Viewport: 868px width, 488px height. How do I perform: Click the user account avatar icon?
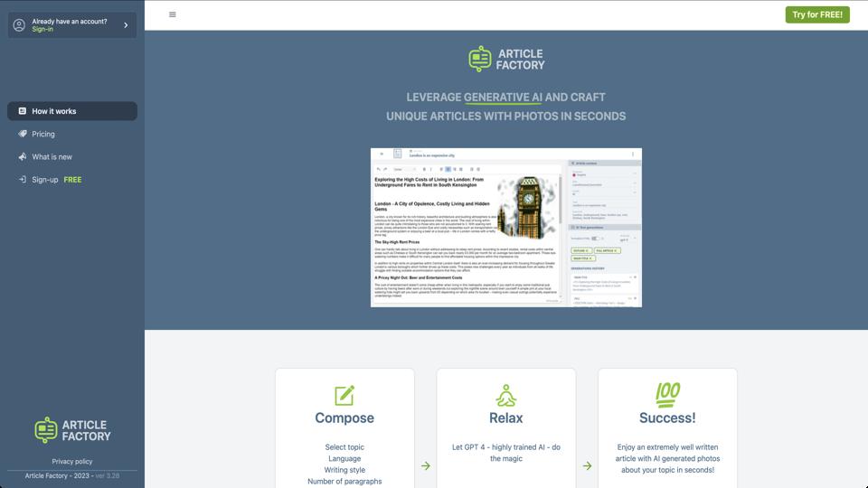pos(19,25)
